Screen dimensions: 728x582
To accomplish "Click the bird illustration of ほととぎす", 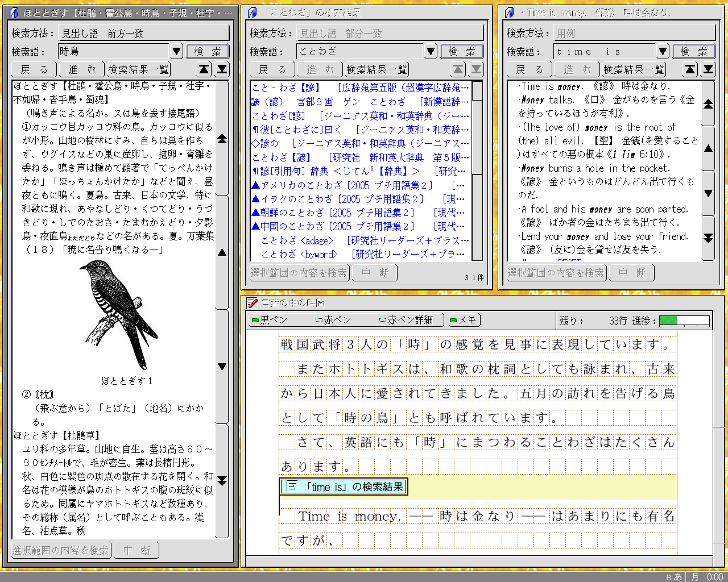I will tap(118, 314).
